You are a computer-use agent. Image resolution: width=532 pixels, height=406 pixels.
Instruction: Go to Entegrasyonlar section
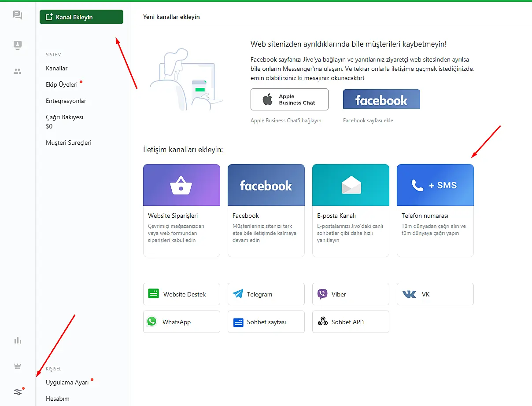click(66, 101)
